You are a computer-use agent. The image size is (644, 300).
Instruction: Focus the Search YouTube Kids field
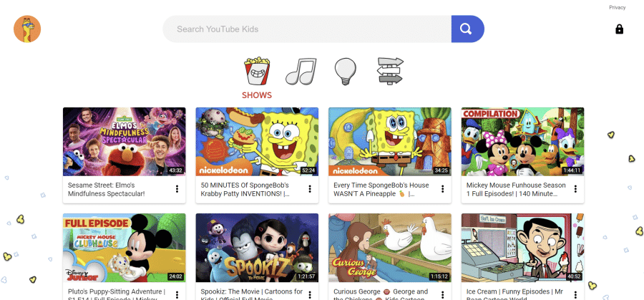tap(307, 29)
